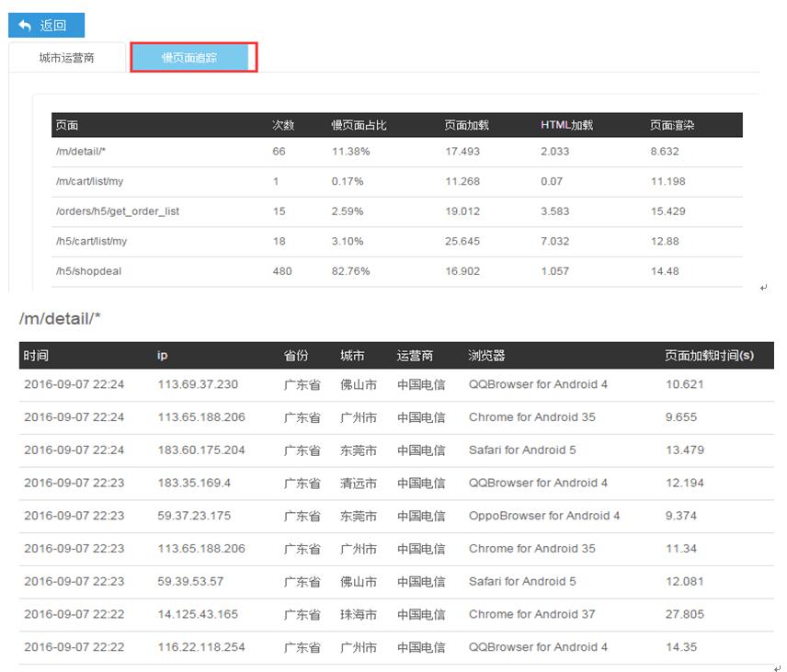Click the 页面加载 column header
The image size is (787, 672).
(467, 125)
